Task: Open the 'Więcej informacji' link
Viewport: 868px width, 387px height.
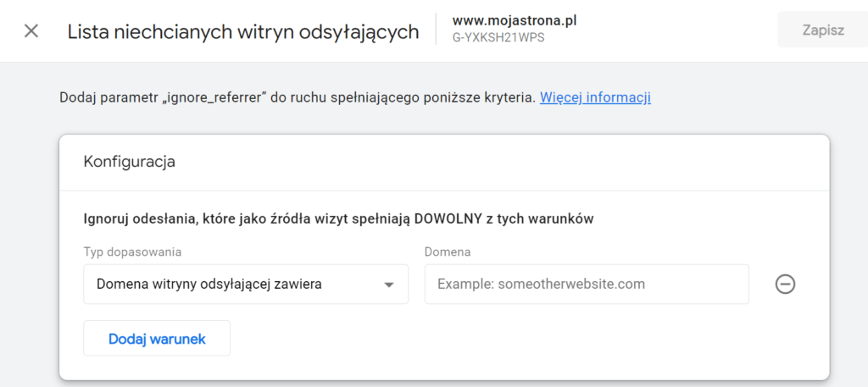Action: point(595,97)
